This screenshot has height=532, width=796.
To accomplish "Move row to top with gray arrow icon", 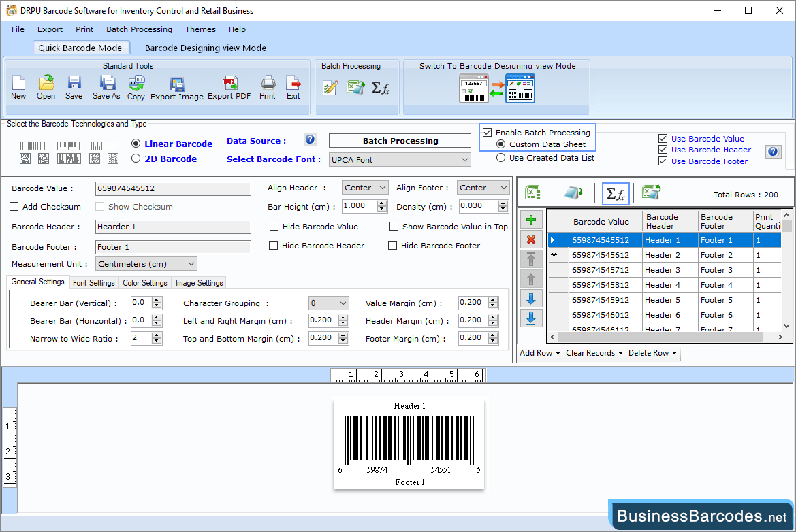I will [x=531, y=259].
